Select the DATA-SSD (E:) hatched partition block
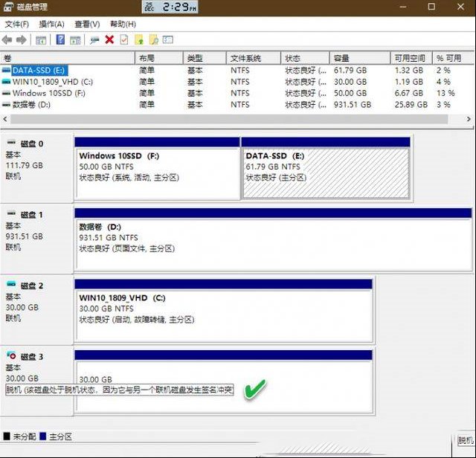The width and height of the screenshot is (476, 458). coord(326,169)
